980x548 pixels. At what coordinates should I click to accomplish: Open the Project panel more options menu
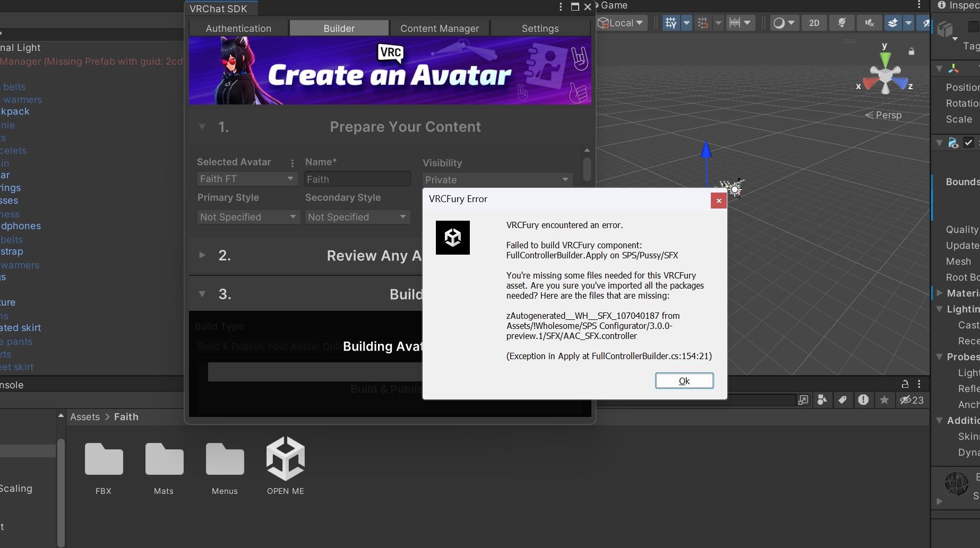[919, 384]
